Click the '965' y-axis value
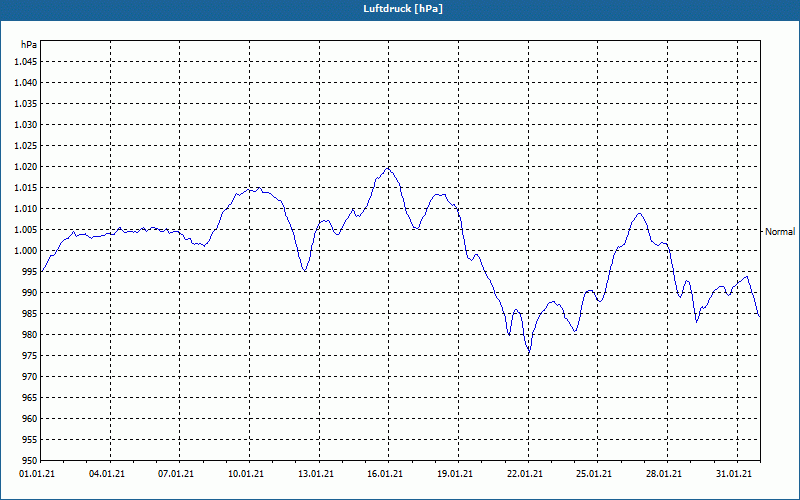 coord(30,398)
